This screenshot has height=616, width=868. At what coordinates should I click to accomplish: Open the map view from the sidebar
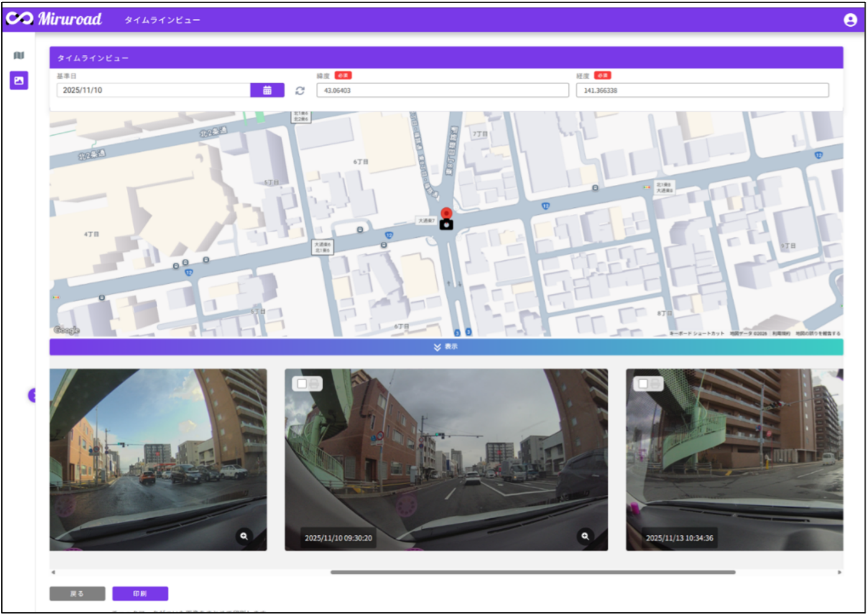click(19, 55)
